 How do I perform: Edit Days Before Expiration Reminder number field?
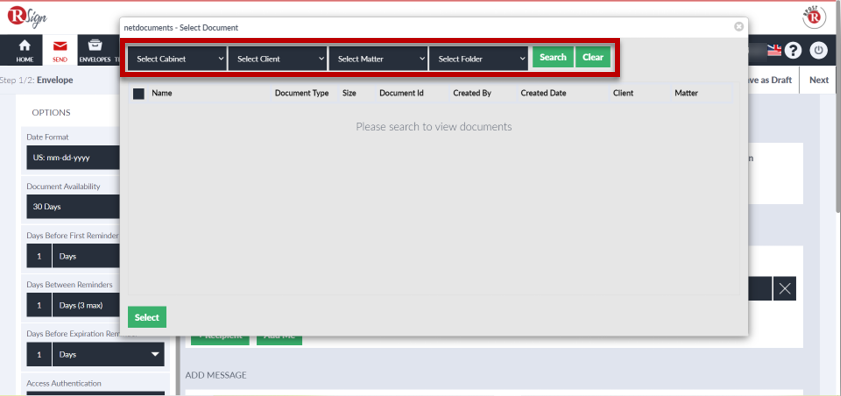click(x=39, y=355)
